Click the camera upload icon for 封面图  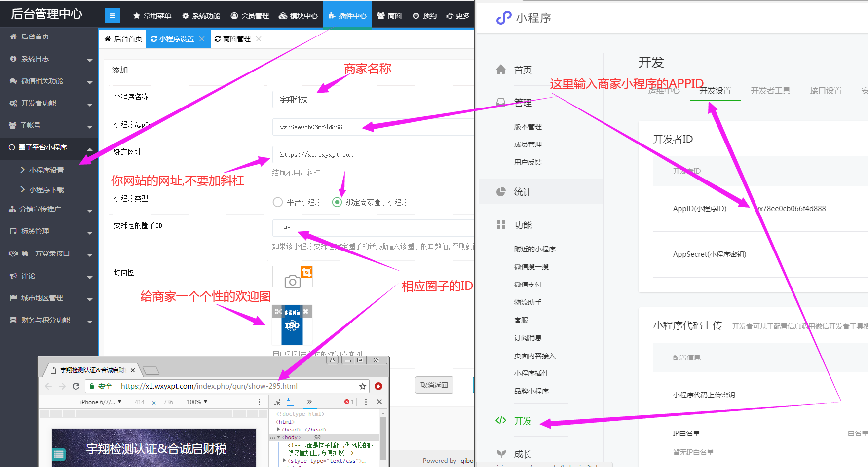[292, 282]
